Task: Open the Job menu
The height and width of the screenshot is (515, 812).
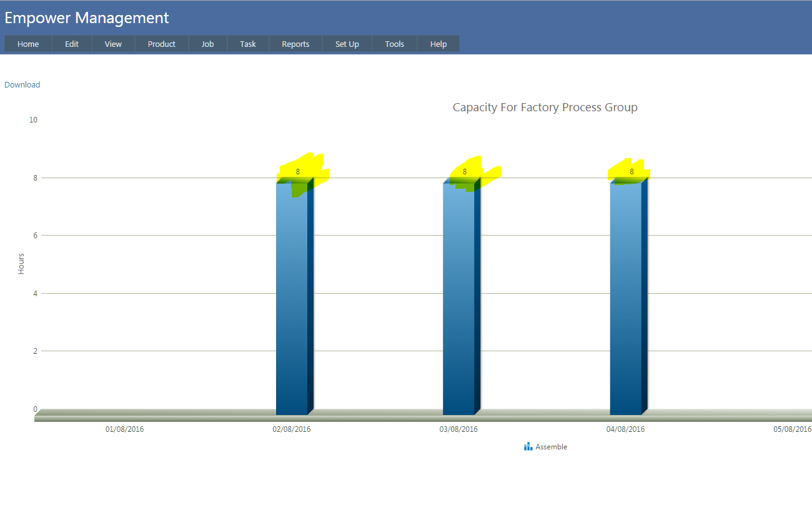Action: click(x=207, y=44)
